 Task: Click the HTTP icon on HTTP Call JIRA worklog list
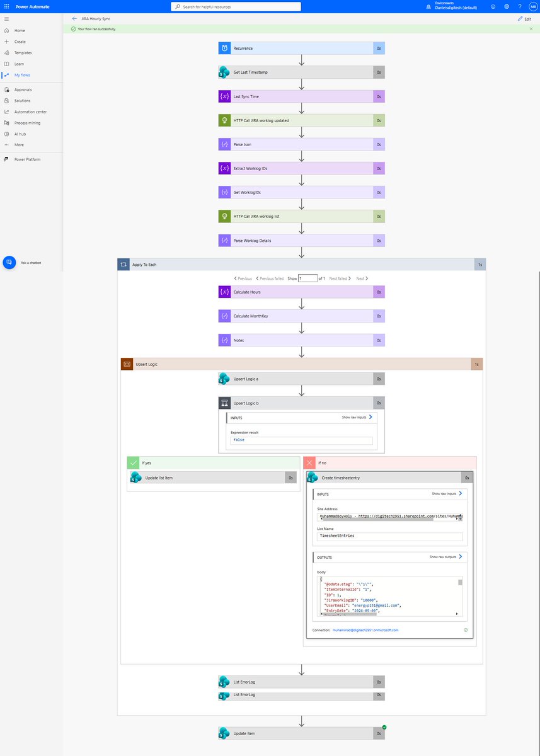pyautogui.click(x=225, y=216)
